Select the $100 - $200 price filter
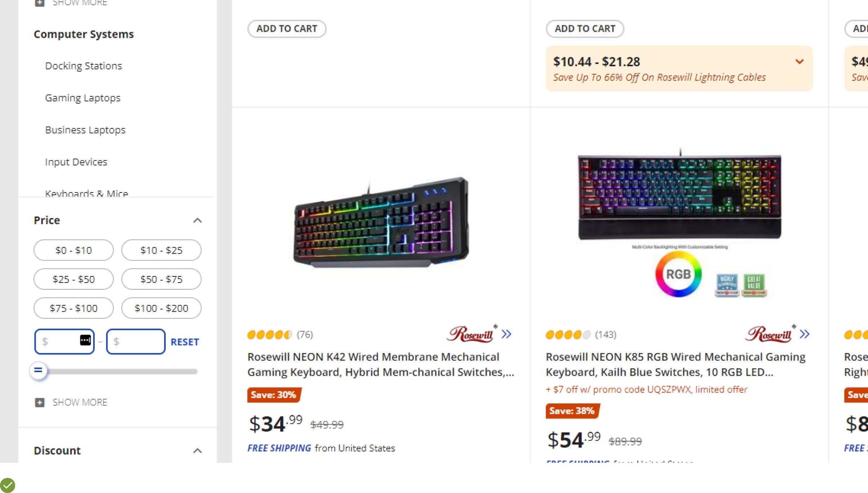Screen dimensions: 868x493 161,308
